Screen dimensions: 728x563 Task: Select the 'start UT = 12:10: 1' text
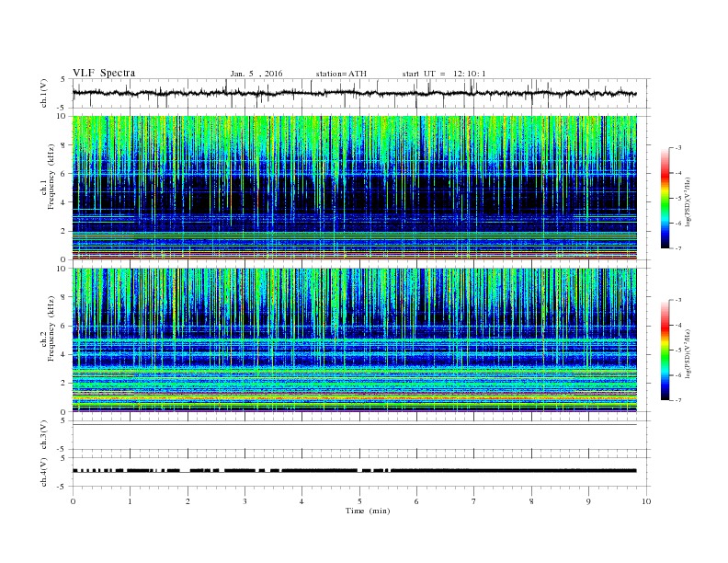click(444, 74)
